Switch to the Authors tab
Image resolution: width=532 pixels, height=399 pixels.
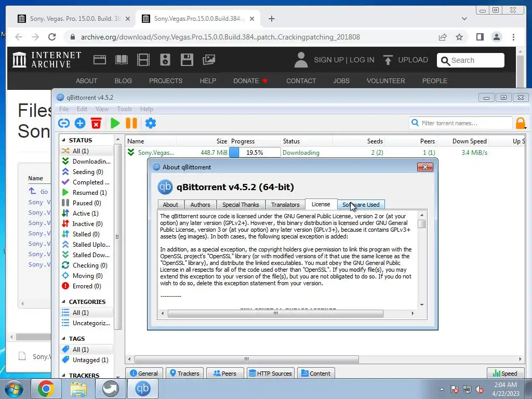coord(200,205)
